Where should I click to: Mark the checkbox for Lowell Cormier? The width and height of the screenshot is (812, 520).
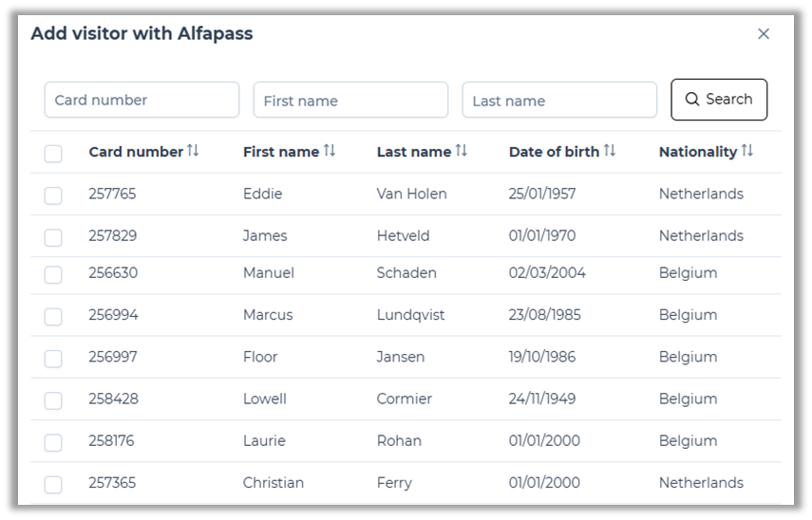pyautogui.click(x=53, y=400)
